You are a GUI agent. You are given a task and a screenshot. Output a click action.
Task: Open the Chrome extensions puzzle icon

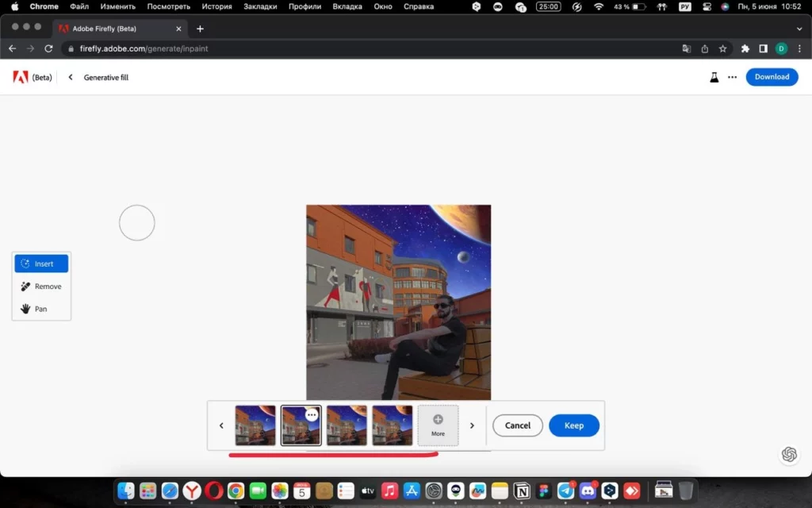(x=745, y=48)
